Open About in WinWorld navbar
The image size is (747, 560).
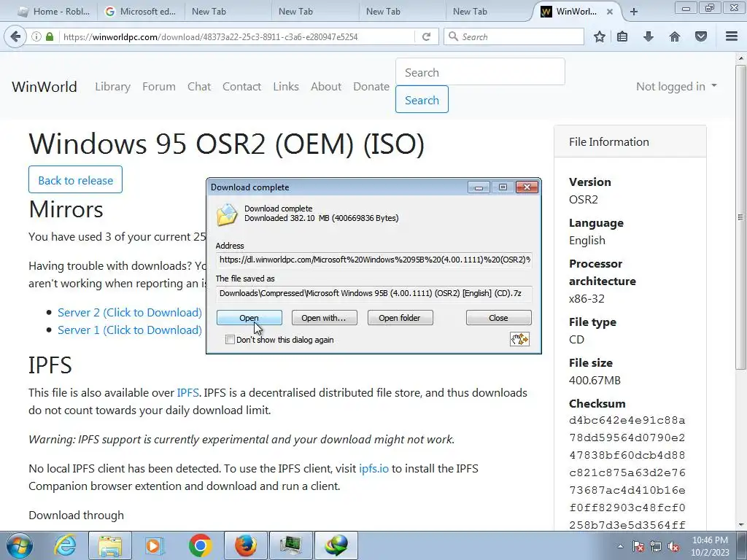click(x=326, y=86)
